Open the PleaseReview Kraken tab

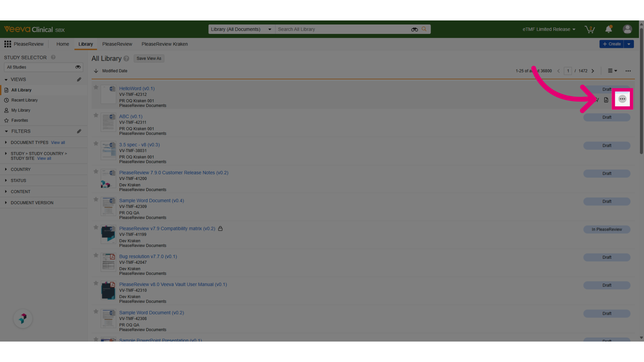pos(164,44)
